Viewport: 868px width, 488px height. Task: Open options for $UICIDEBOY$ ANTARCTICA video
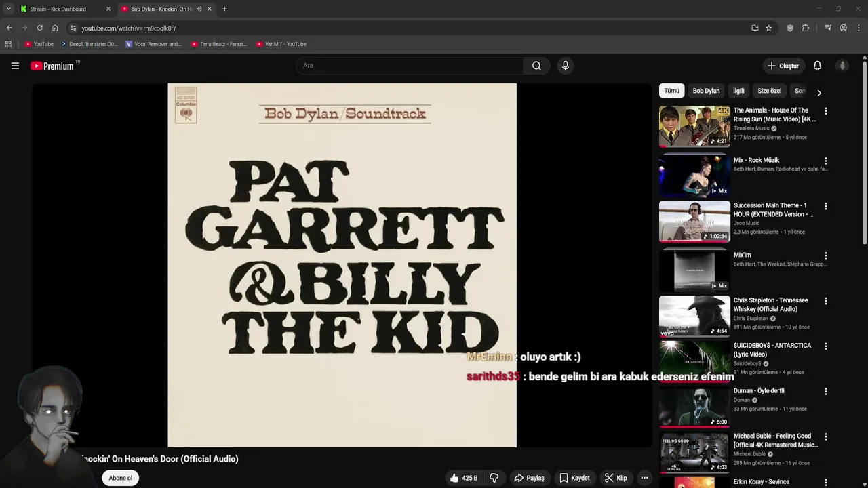click(x=825, y=346)
